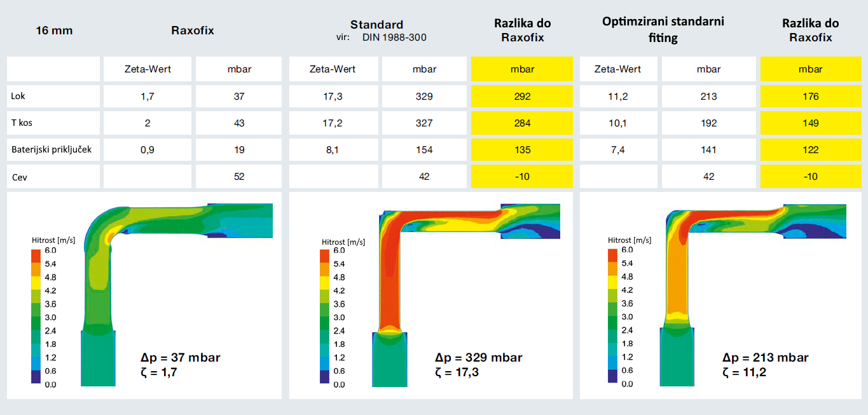This screenshot has width=868, height=415.
Task: Click the Lok row table cell "37"
Action: coord(239,97)
